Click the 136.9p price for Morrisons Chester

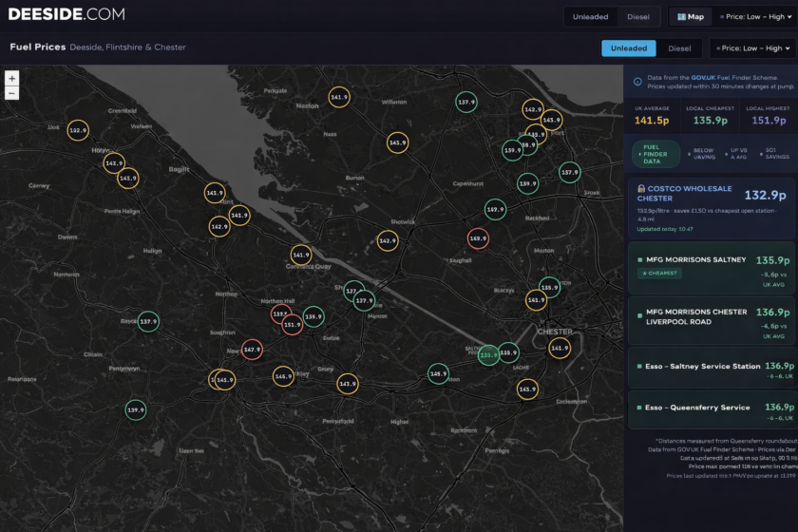pyautogui.click(x=772, y=312)
